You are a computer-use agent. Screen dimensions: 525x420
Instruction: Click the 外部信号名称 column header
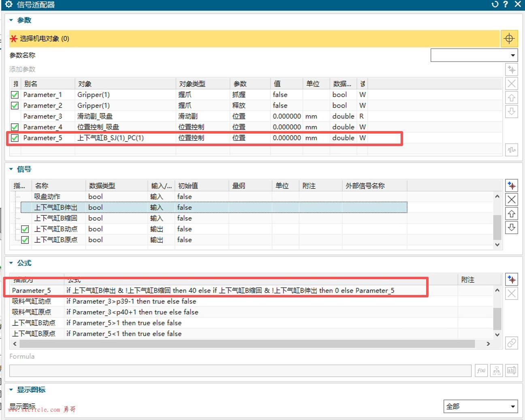point(374,186)
